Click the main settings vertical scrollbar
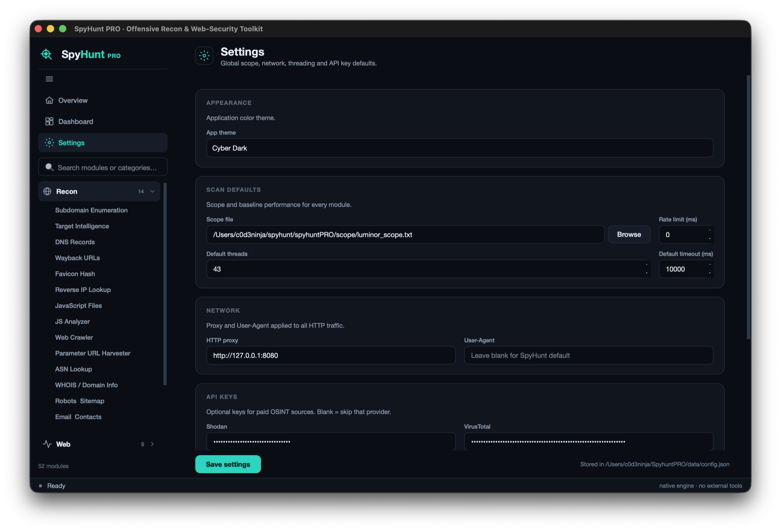The width and height of the screenshot is (781, 532). click(x=748, y=207)
